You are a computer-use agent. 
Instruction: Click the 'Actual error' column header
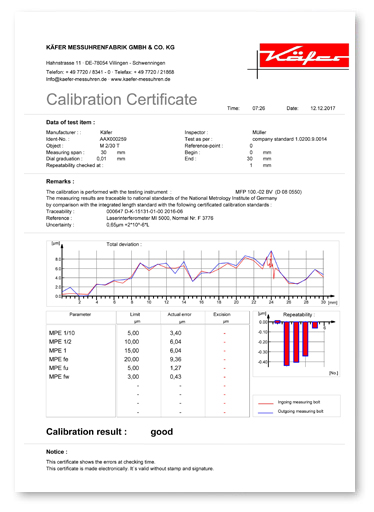(x=179, y=314)
